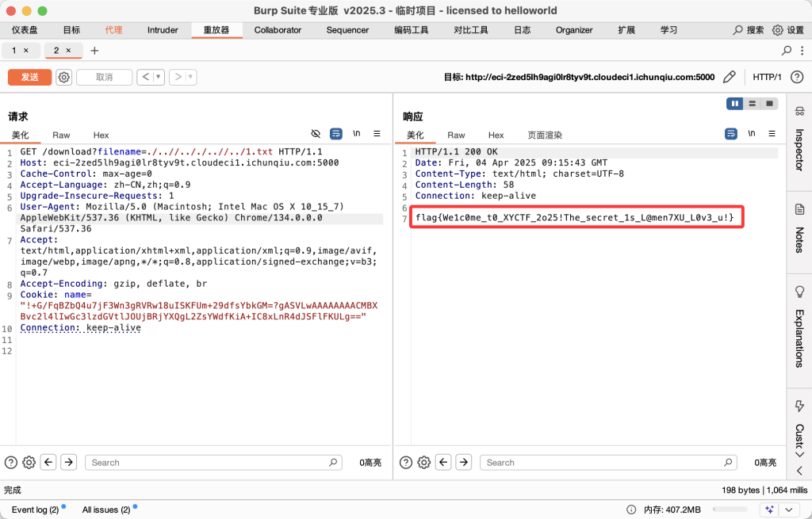Open send options gear beside 发送

coord(63,77)
